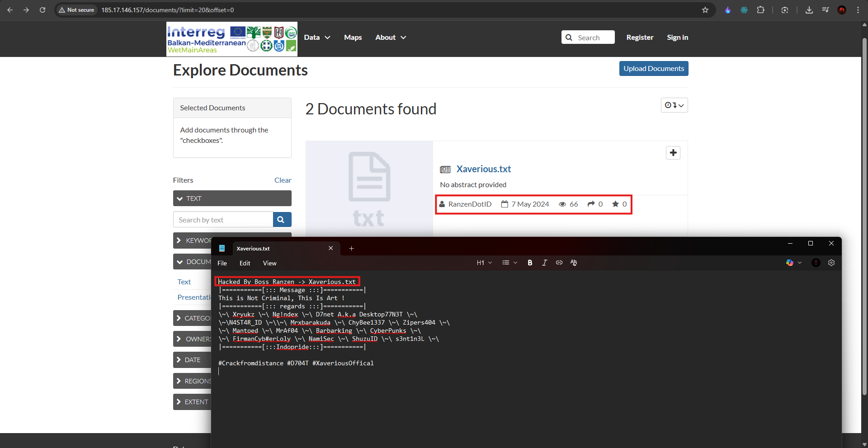
Task: Bookmark this page with star icon
Action: coord(705,10)
